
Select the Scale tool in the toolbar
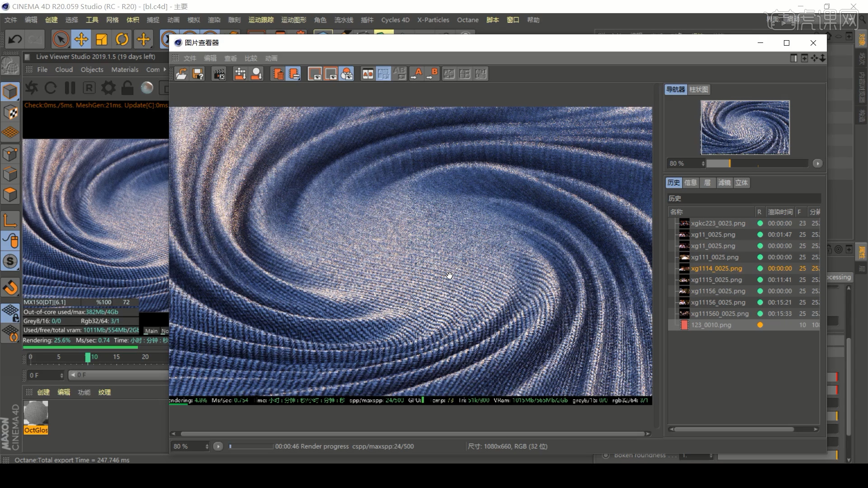click(x=102, y=39)
